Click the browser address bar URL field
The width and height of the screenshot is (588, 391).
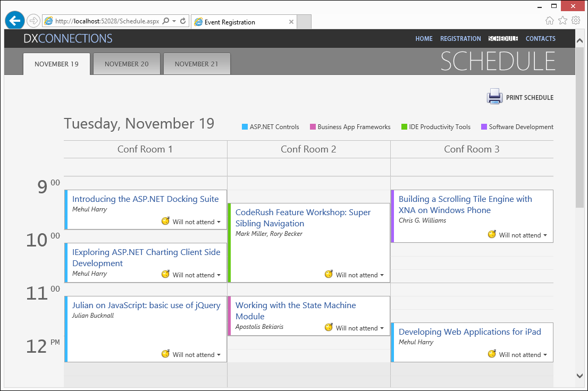click(x=106, y=21)
